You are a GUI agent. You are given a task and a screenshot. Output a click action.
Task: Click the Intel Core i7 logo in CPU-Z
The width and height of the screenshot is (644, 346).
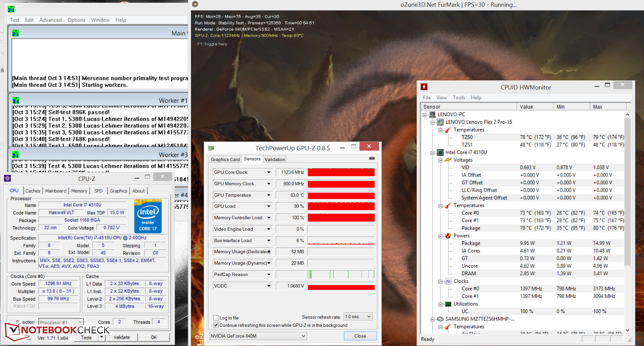coord(148,216)
